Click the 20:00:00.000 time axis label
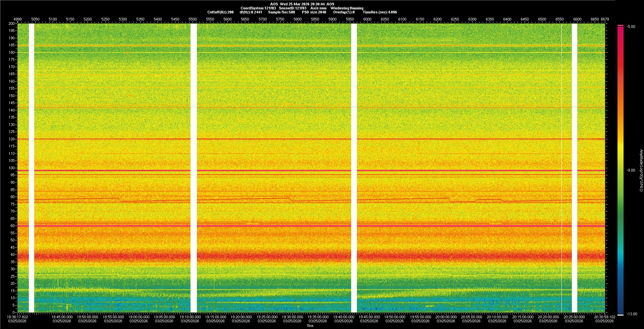Image resolution: width=644 pixels, height=329 pixels. [x=446, y=317]
